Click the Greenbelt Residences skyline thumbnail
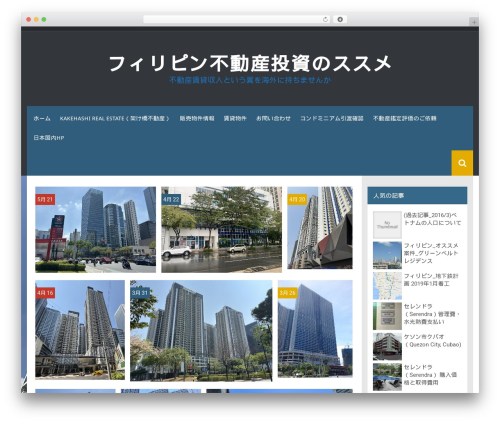This screenshot has height=423, width=500. [x=387, y=255]
